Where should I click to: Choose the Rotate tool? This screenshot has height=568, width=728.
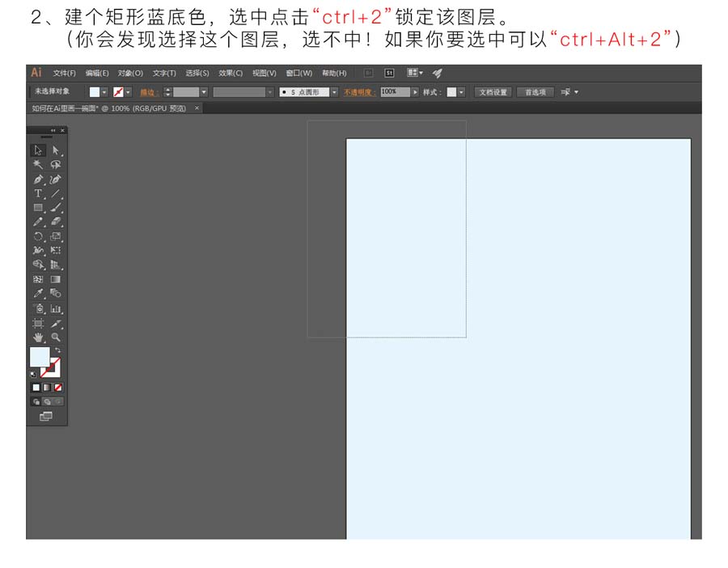(38, 236)
